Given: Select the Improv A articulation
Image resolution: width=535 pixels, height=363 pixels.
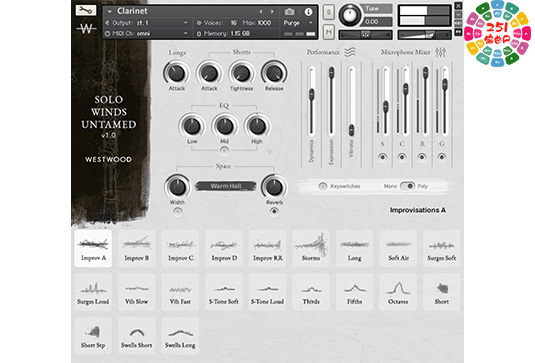Looking at the screenshot, I should point(93,248).
